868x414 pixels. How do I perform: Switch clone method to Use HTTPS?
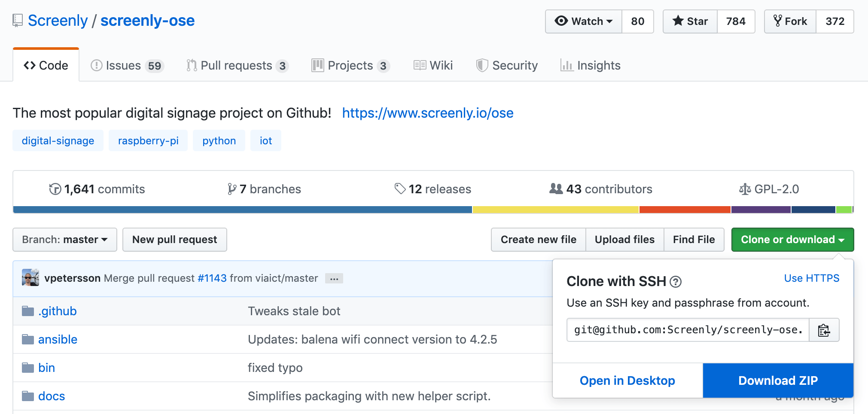pos(811,278)
